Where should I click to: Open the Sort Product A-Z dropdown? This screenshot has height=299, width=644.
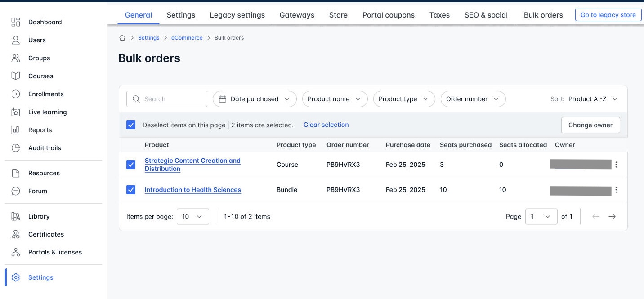[x=592, y=99]
